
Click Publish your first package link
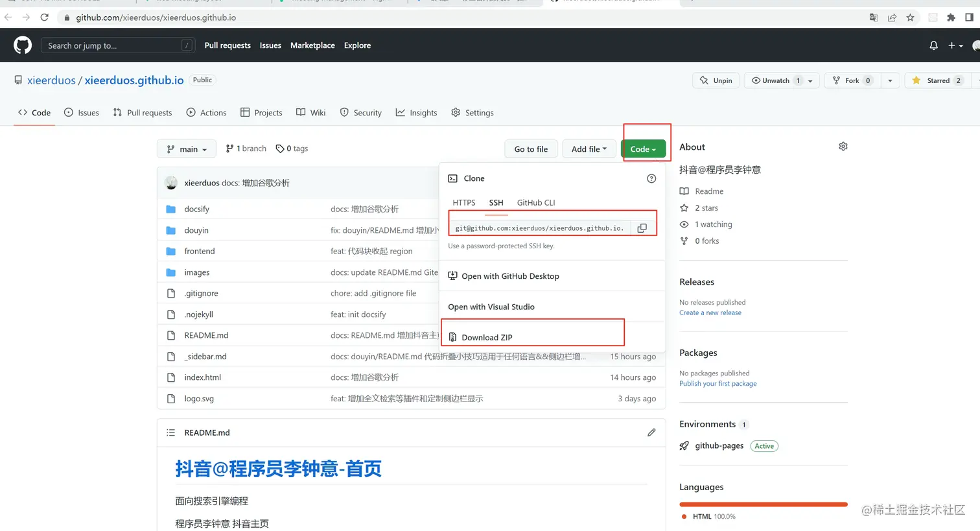[718, 384]
